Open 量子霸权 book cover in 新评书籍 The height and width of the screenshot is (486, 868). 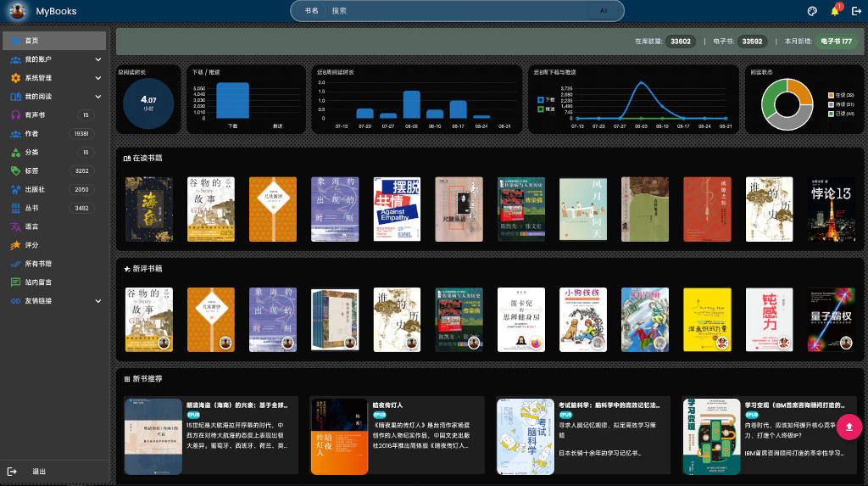pyautogui.click(x=831, y=320)
